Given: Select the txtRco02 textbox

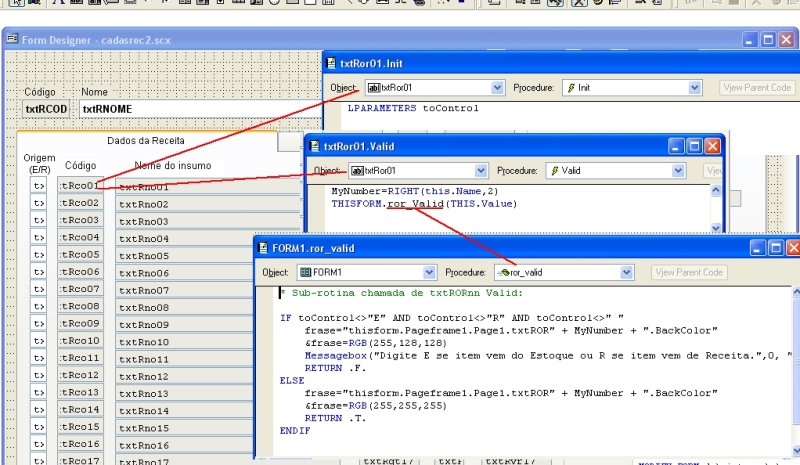Looking at the screenshot, I should (80, 203).
